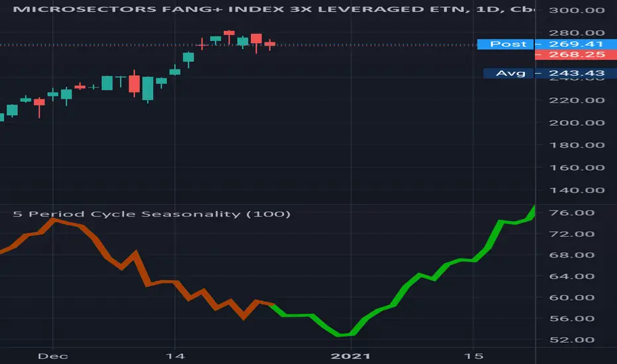Click the 220.00 price axis value
This screenshot has width=617, height=364.
[577, 100]
